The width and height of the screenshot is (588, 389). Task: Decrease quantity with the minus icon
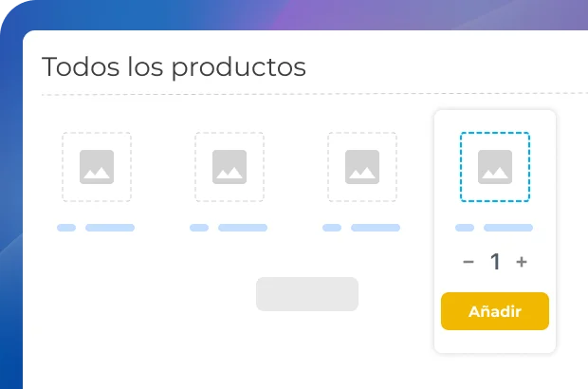[x=469, y=262]
